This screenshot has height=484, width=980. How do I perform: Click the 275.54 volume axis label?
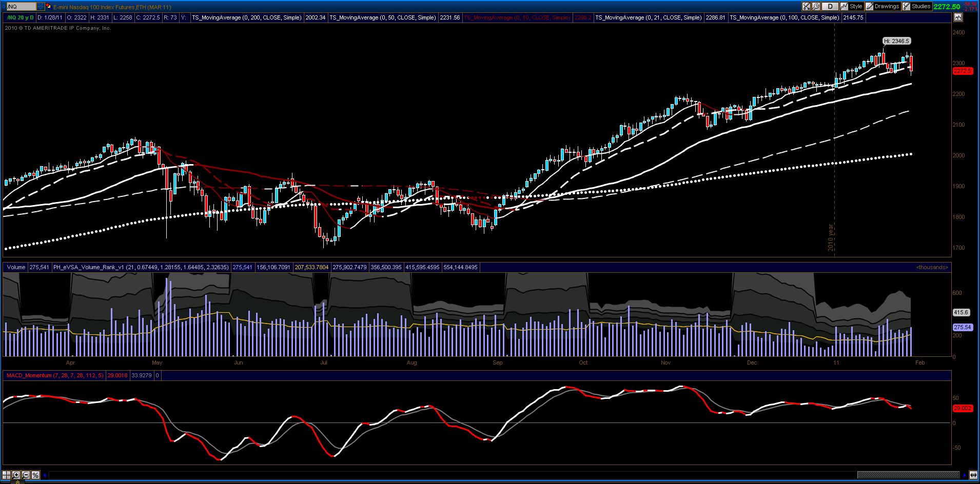(x=963, y=327)
